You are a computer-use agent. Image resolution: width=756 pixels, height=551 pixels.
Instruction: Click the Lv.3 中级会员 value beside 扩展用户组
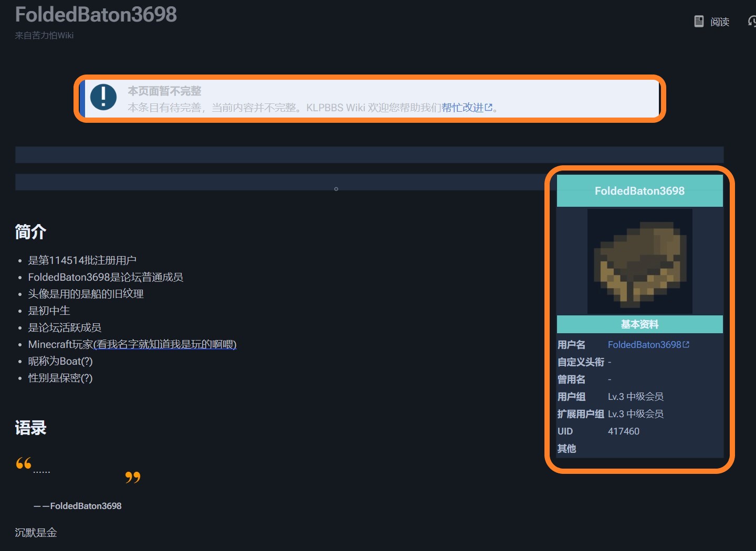(x=636, y=414)
